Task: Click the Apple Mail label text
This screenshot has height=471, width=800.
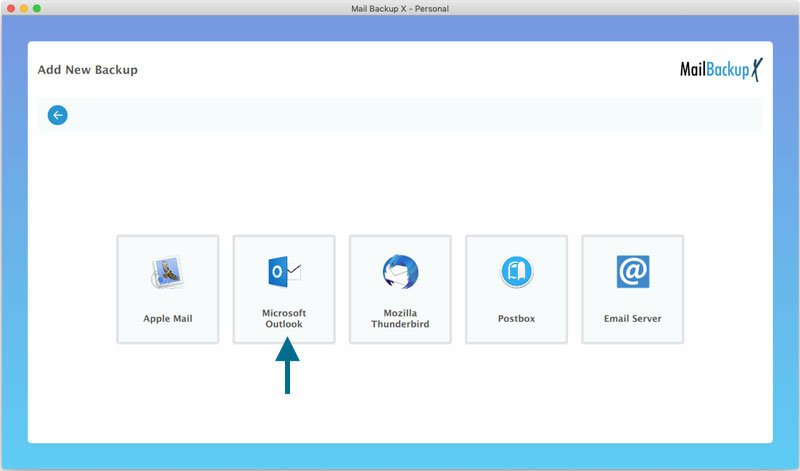Action: tap(168, 318)
